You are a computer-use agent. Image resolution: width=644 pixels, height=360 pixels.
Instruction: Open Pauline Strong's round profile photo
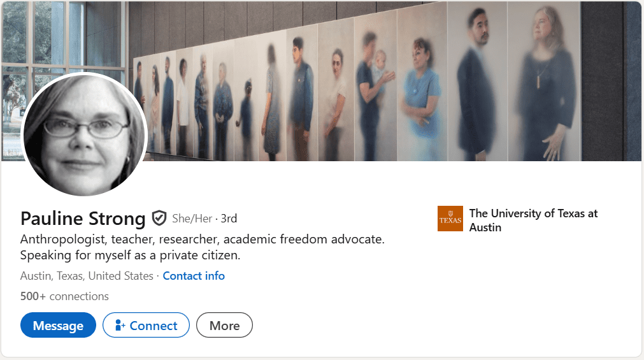coord(85,134)
